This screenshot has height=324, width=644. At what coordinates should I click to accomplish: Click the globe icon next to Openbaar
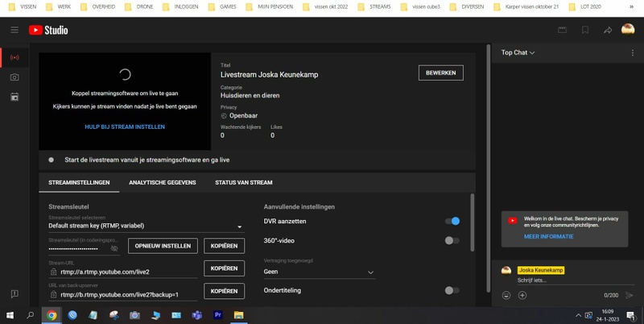(224, 115)
